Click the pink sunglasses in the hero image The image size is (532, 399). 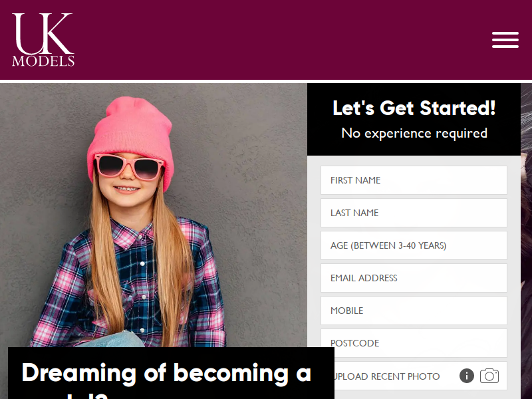click(129, 167)
